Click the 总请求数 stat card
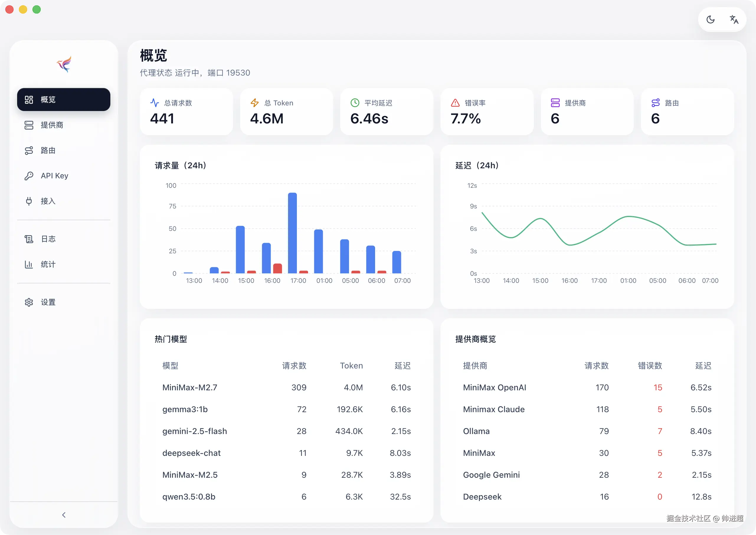 pos(186,112)
